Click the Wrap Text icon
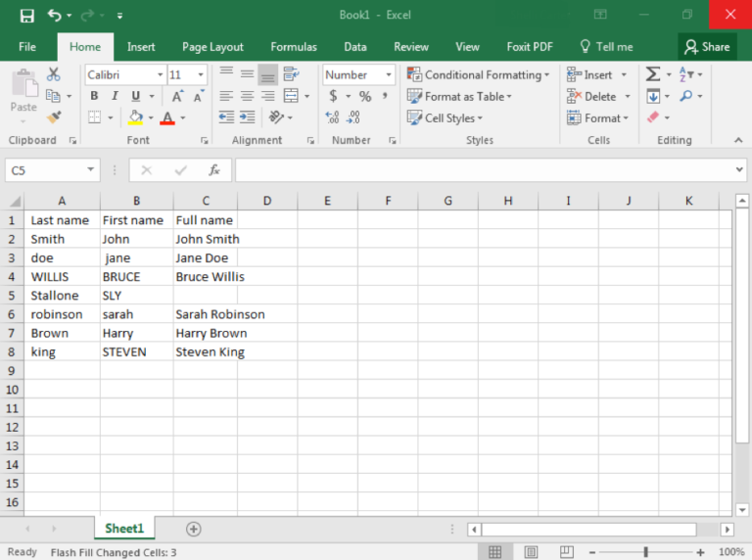 (x=290, y=74)
